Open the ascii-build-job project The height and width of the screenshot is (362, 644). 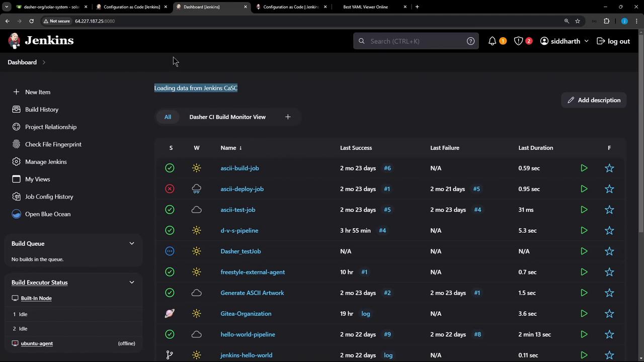239,168
